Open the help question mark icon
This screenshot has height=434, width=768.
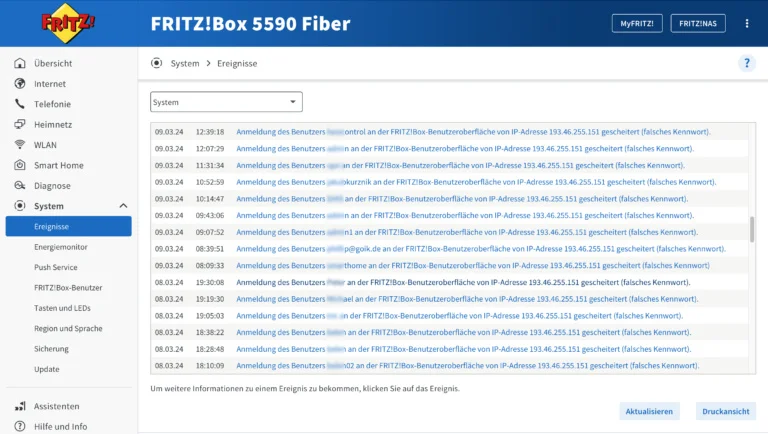(x=746, y=63)
